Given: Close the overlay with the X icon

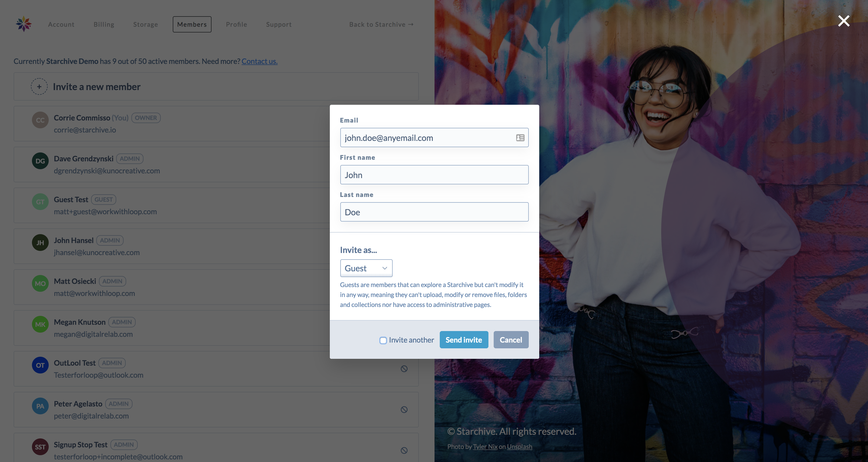Looking at the screenshot, I should 844,21.
